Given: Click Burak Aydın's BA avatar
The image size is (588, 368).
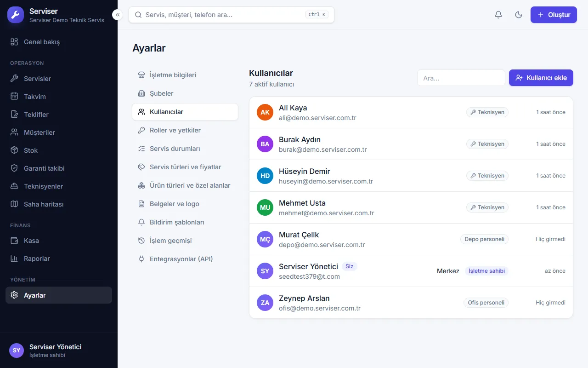Looking at the screenshot, I should 265,144.
